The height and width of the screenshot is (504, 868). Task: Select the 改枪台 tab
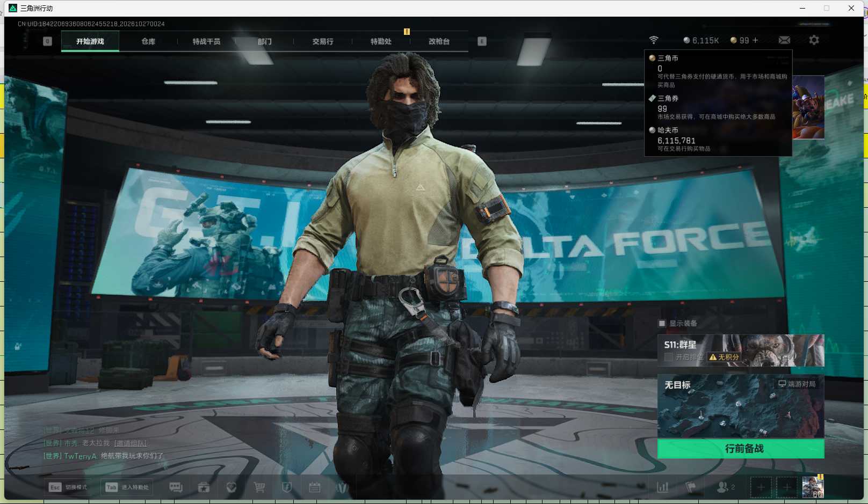[x=439, y=41]
